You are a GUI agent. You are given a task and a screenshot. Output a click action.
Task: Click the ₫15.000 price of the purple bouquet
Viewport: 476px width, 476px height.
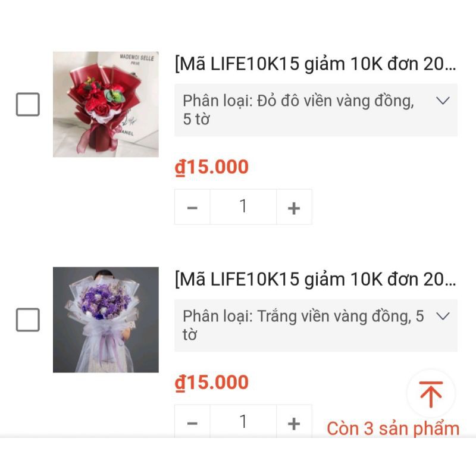pos(212,383)
